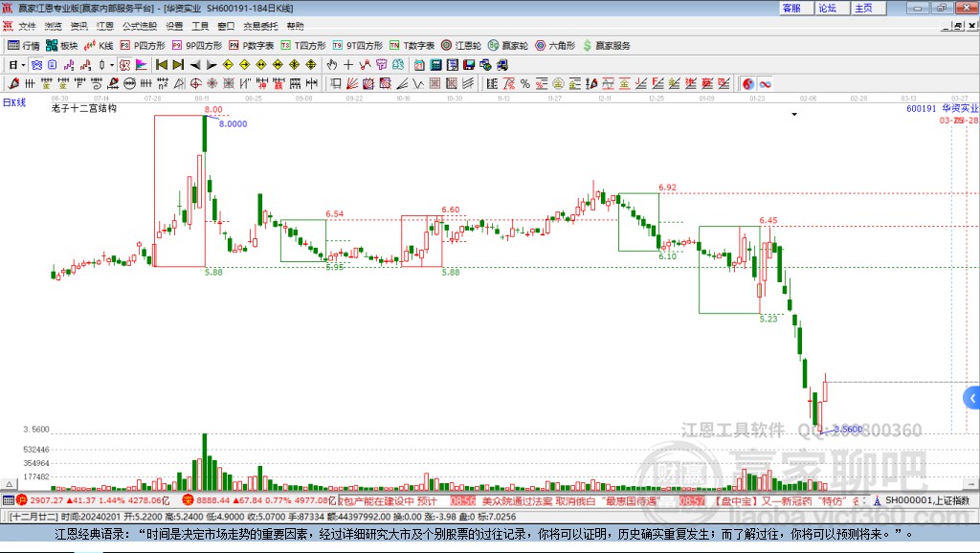Click the 赢家服务 dollar button
This screenshot has width=980, height=553.
coord(607,46)
